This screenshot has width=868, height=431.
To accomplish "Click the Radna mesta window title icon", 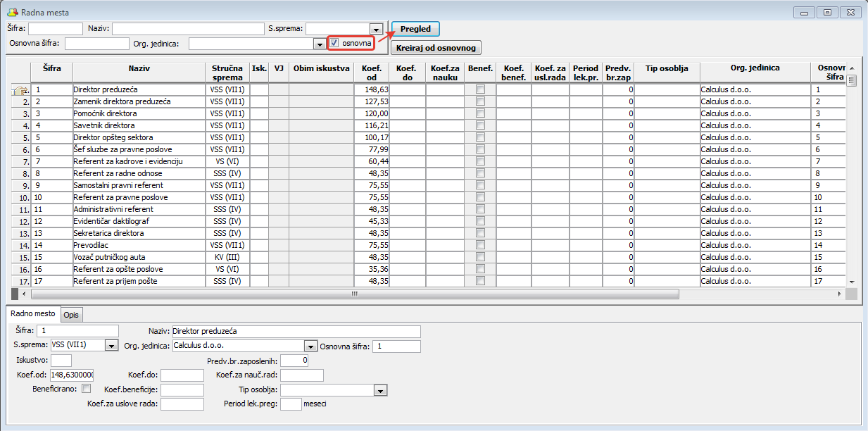I will 12,13.
